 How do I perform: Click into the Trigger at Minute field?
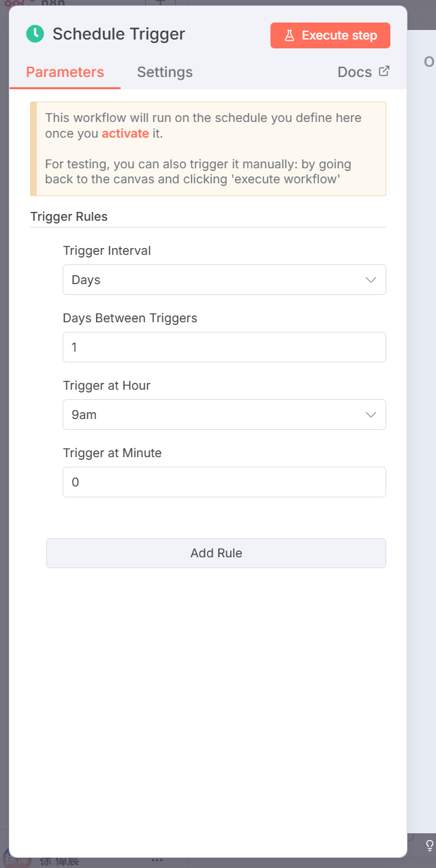point(224,482)
